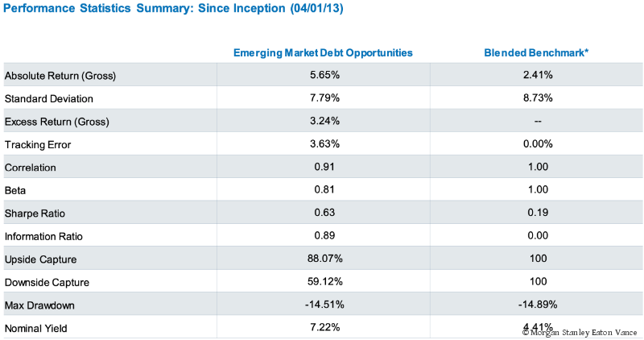Select the 8.73% benchmark standard deviation
Image resolution: width=644 pixels, height=340 pixels.
tap(536, 98)
